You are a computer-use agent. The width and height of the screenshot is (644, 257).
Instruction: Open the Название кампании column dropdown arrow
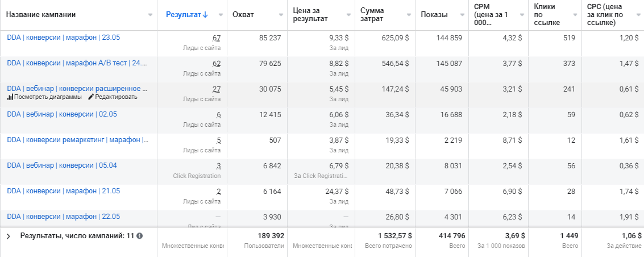pyautogui.click(x=150, y=15)
